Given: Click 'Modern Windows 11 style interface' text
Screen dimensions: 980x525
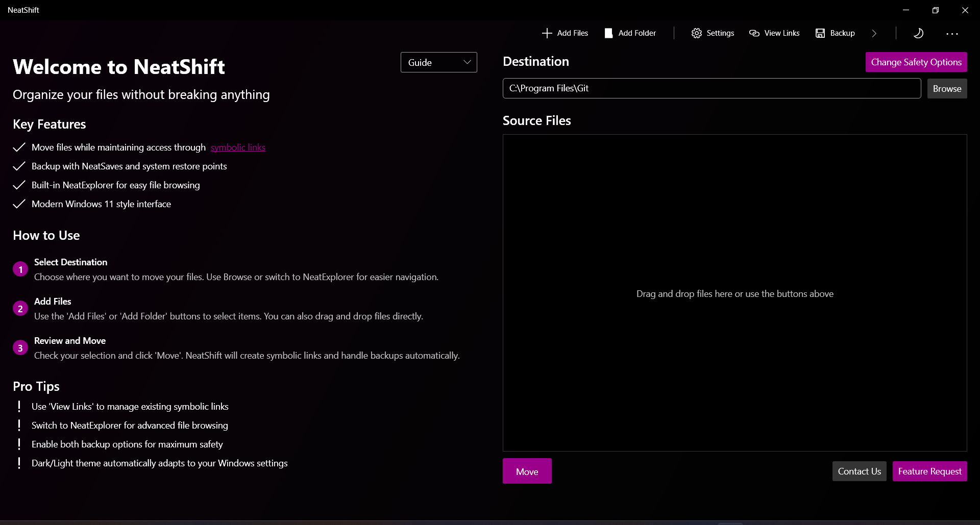Looking at the screenshot, I should (101, 204).
